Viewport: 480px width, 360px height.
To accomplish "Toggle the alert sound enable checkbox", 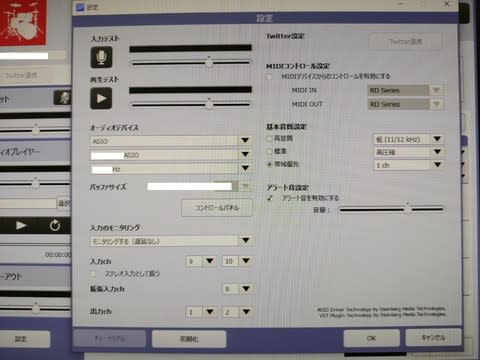I will click(x=269, y=198).
